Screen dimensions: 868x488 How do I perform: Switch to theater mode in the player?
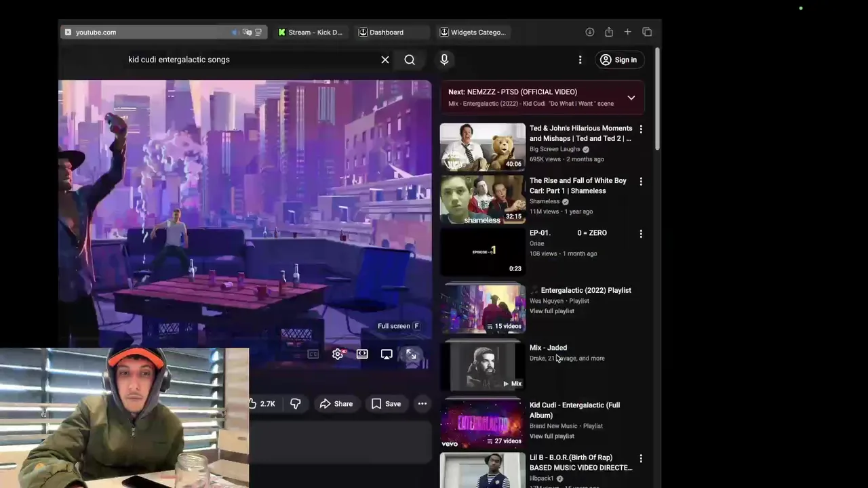coord(362,354)
